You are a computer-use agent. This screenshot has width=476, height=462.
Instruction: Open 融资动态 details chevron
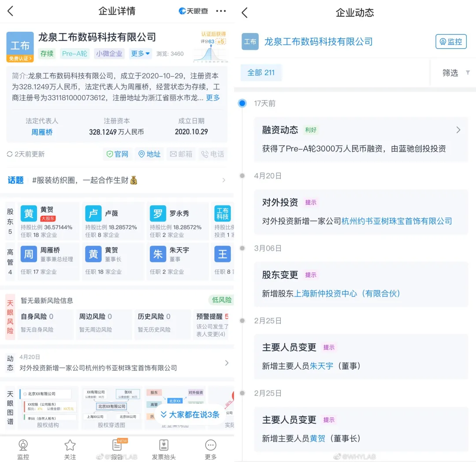[x=458, y=130]
